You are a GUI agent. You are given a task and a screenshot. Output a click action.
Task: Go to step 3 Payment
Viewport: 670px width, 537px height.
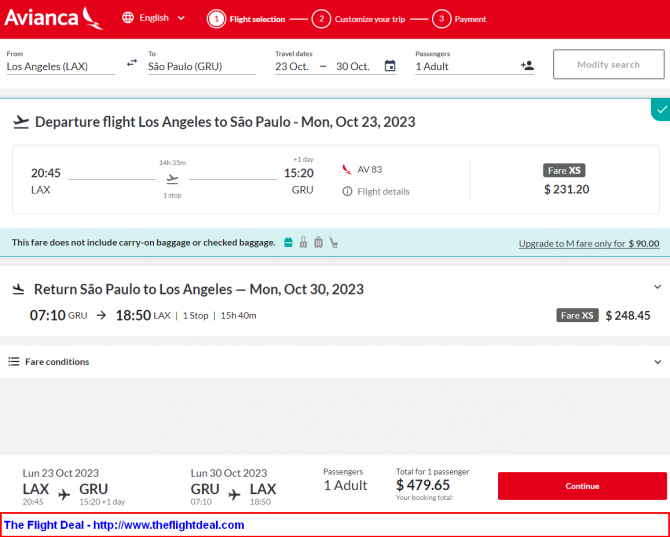(459, 19)
